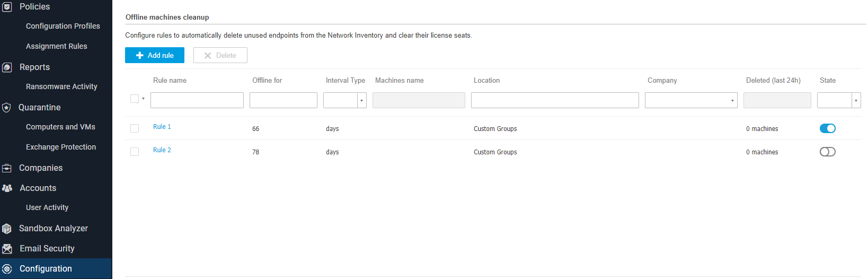Enable the Rule 2 state toggle

pyautogui.click(x=827, y=152)
